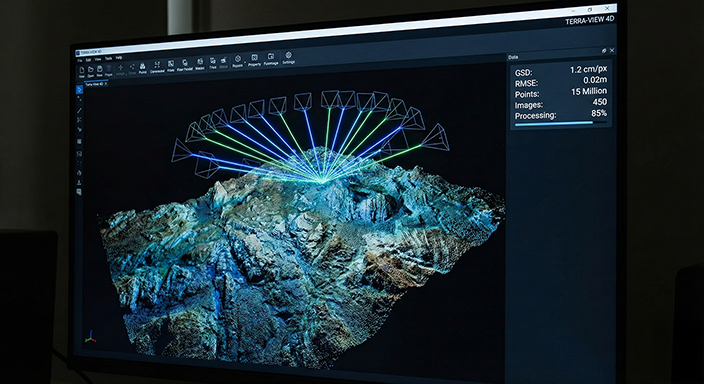704x384 pixels.
Task: Open the Help menu
Action: (x=119, y=57)
